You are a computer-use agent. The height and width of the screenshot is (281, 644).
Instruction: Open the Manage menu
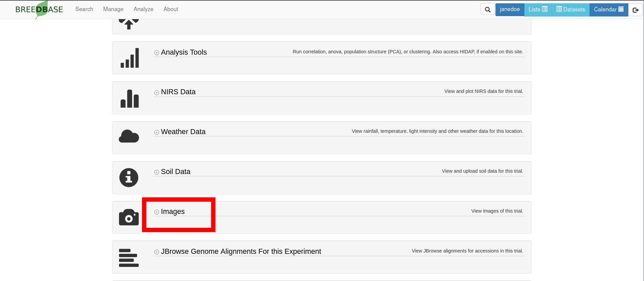coord(113,9)
